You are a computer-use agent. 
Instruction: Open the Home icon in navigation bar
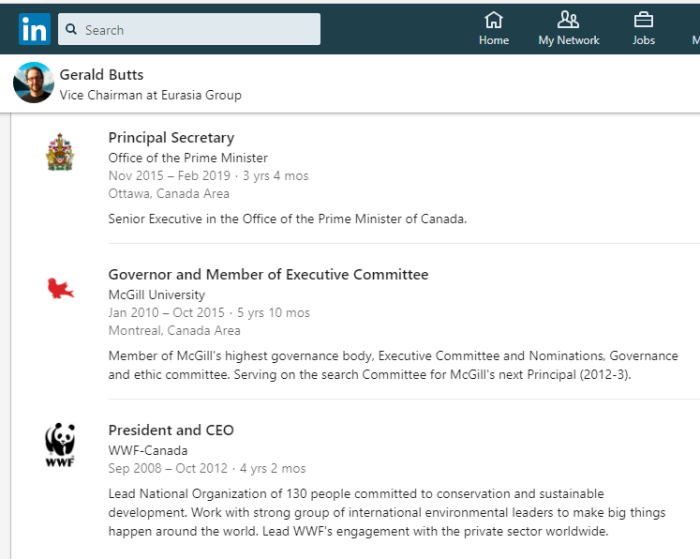(x=493, y=20)
